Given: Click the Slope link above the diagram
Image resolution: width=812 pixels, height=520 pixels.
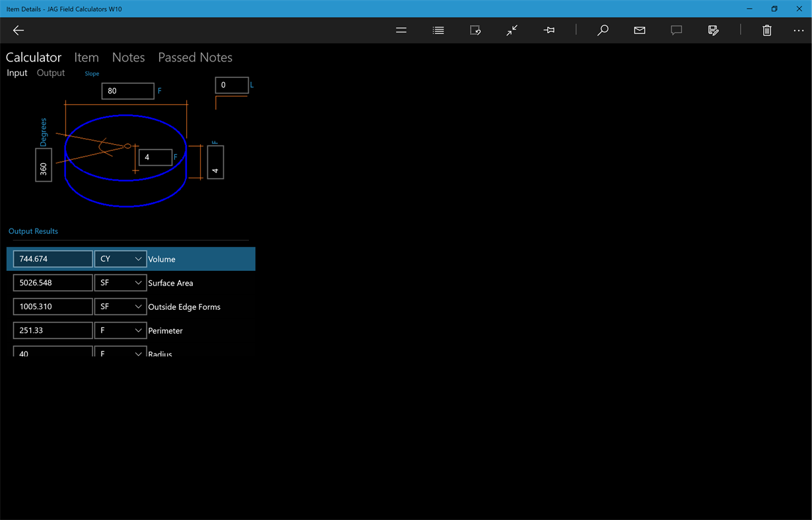Looking at the screenshot, I should (92, 73).
